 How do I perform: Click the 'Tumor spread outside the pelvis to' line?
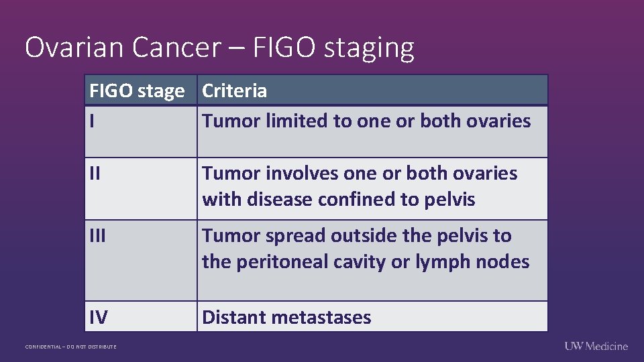pos(357,236)
